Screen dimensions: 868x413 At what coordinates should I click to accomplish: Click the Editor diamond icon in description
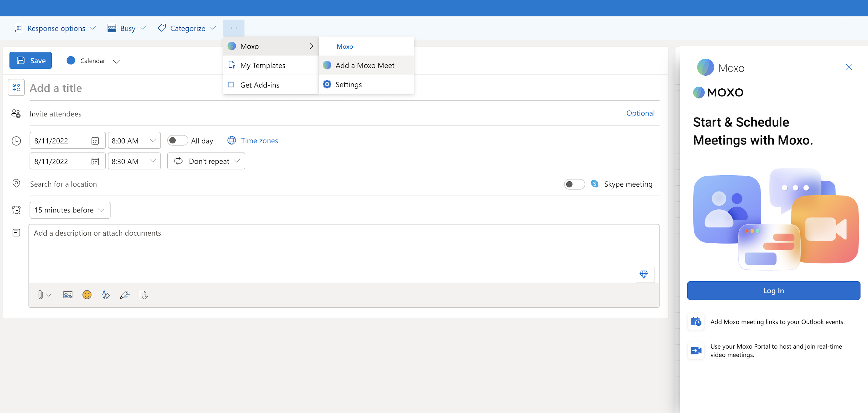pyautogui.click(x=644, y=274)
